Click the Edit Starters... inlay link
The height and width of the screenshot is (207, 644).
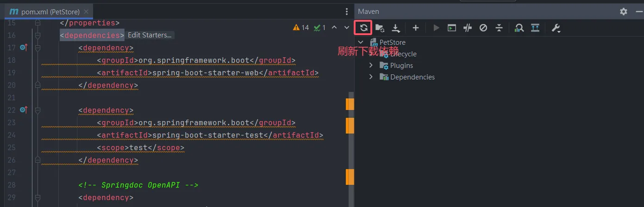coord(150,35)
